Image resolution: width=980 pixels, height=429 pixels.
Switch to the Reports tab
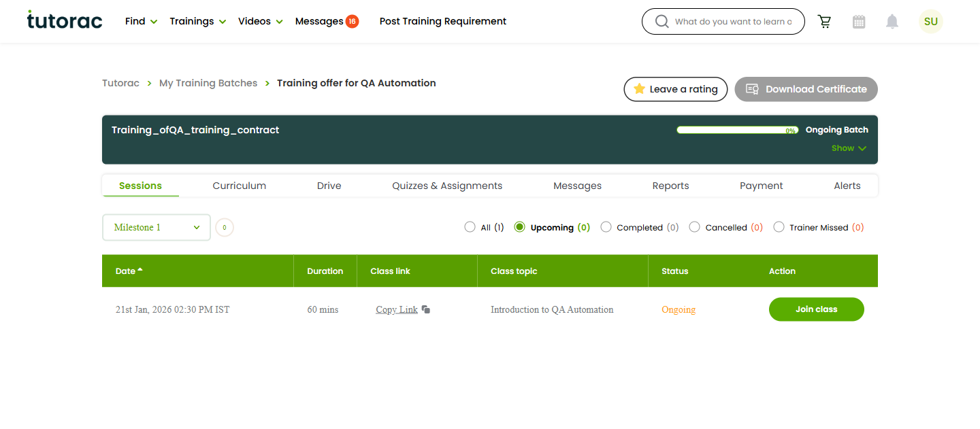click(x=670, y=186)
